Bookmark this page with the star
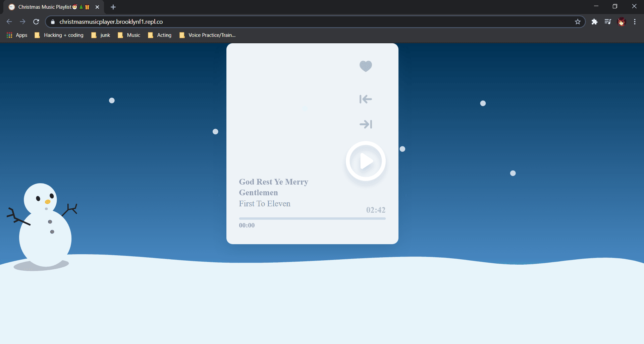 [x=578, y=22]
